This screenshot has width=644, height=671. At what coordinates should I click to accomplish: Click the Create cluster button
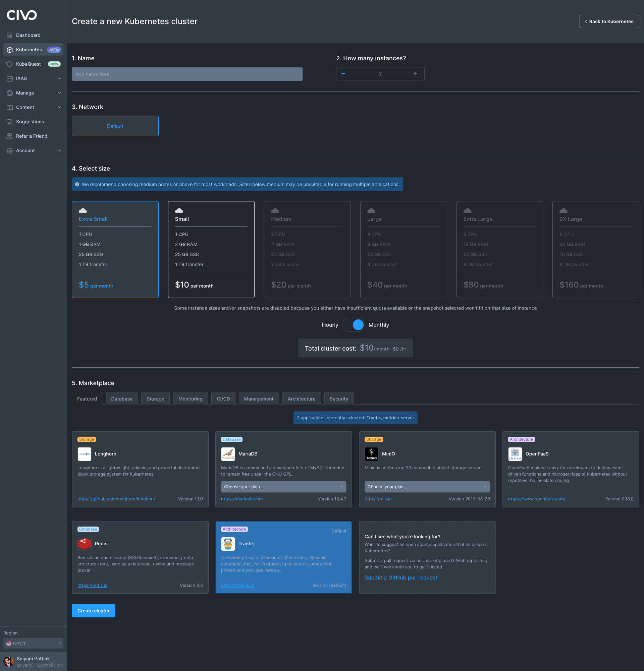pos(94,611)
